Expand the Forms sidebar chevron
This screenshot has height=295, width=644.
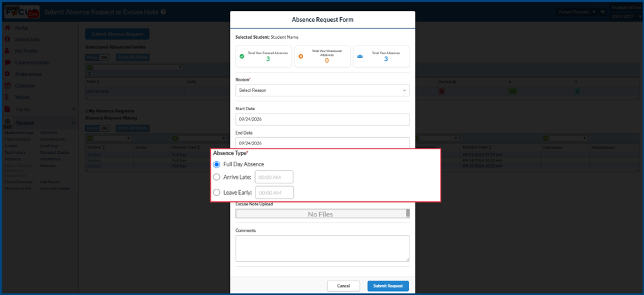pyautogui.click(x=73, y=109)
